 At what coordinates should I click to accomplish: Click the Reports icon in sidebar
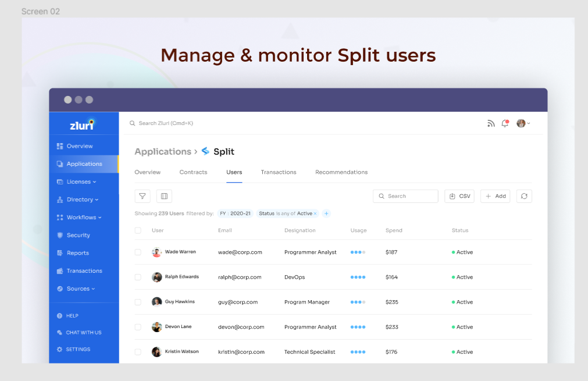pos(60,253)
